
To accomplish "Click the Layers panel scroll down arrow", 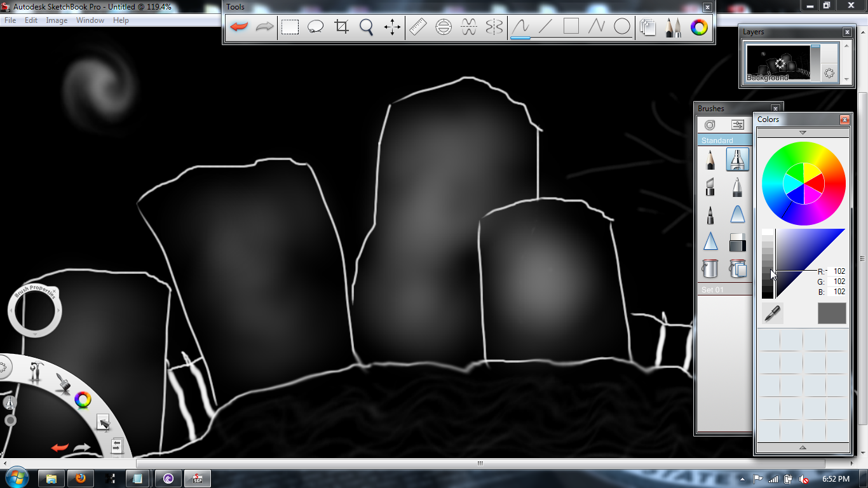I will click(x=846, y=79).
